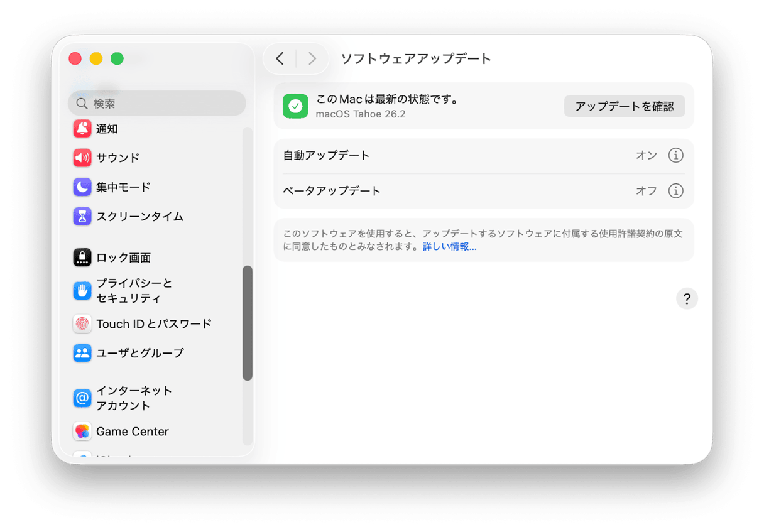Show details for 自動アップデート via its info button

click(x=675, y=155)
